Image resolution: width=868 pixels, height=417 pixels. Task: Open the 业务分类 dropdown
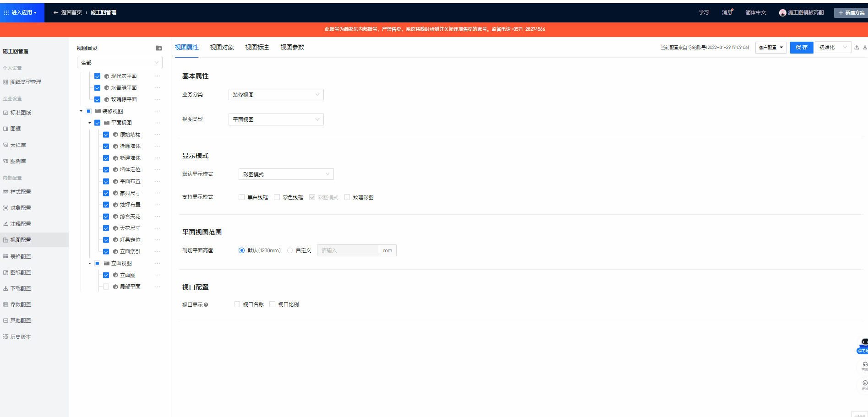pyautogui.click(x=276, y=95)
